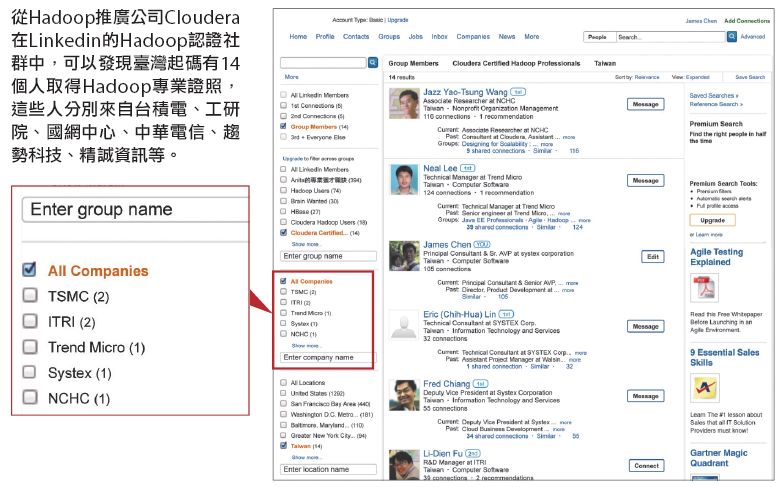Uncheck the Taiwan (14) location filter
The width and height of the screenshot is (778, 487).
tap(285, 445)
